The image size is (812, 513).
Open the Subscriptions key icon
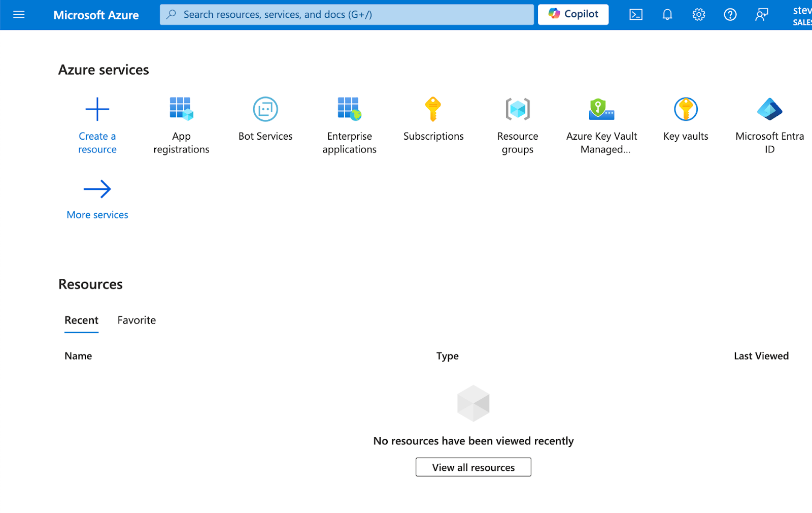[433, 109]
